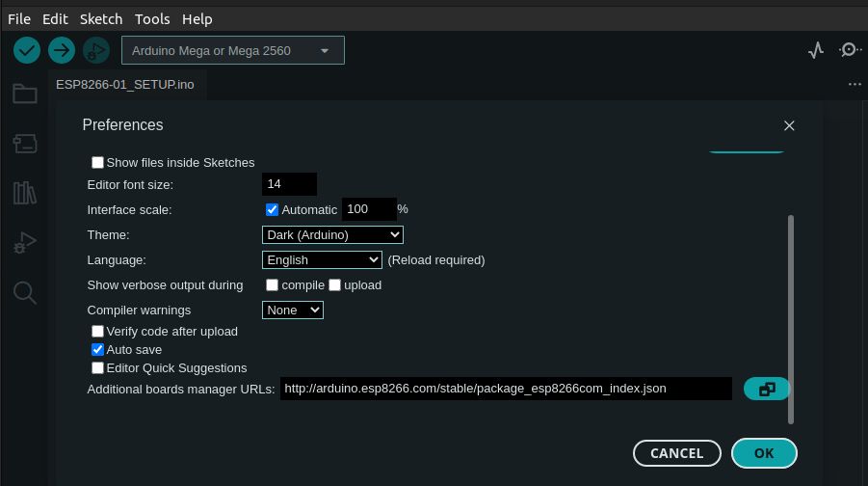Viewport: 868px width, 486px height.
Task: Open the board selector dropdown
Action: coord(233,50)
